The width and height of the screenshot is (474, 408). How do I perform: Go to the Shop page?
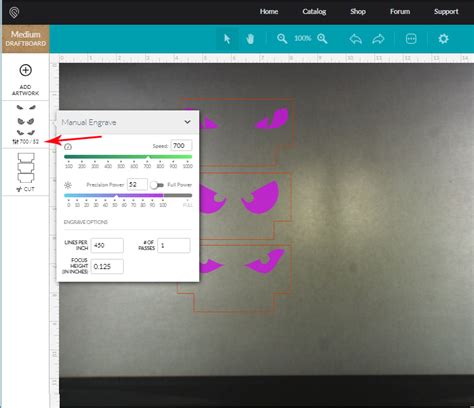[358, 12]
